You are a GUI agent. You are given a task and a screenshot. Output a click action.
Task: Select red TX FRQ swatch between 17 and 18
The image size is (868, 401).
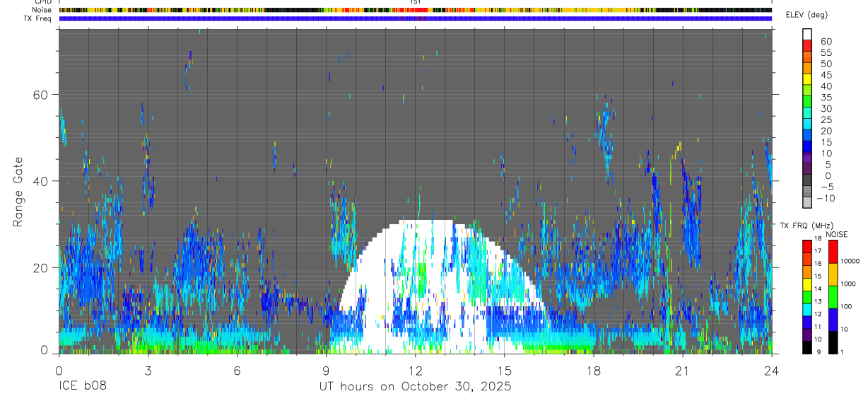pyautogui.click(x=807, y=245)
